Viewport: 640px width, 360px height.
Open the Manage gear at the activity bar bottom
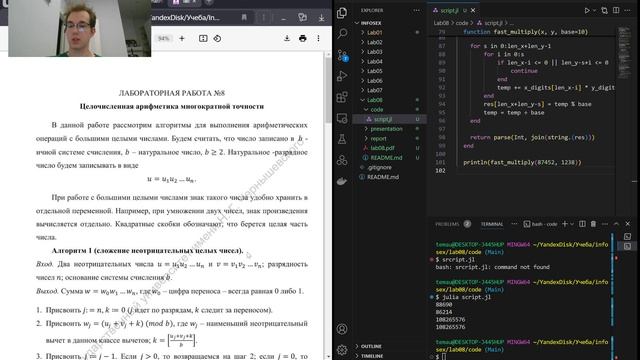[x=342, y=349]
